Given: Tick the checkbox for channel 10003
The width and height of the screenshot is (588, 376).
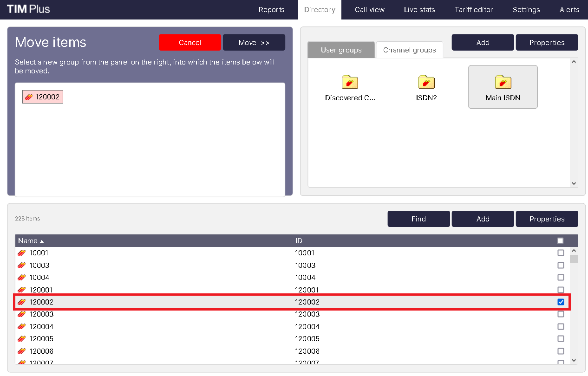Looking at the screenshot, I should click(x=561, y=266).
